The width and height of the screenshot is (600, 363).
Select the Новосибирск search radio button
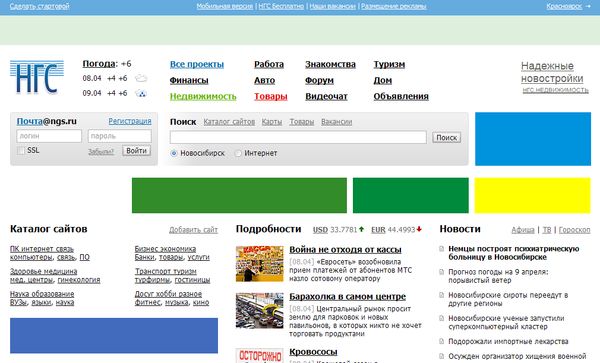pyautogui.click(x=174, y=153)
